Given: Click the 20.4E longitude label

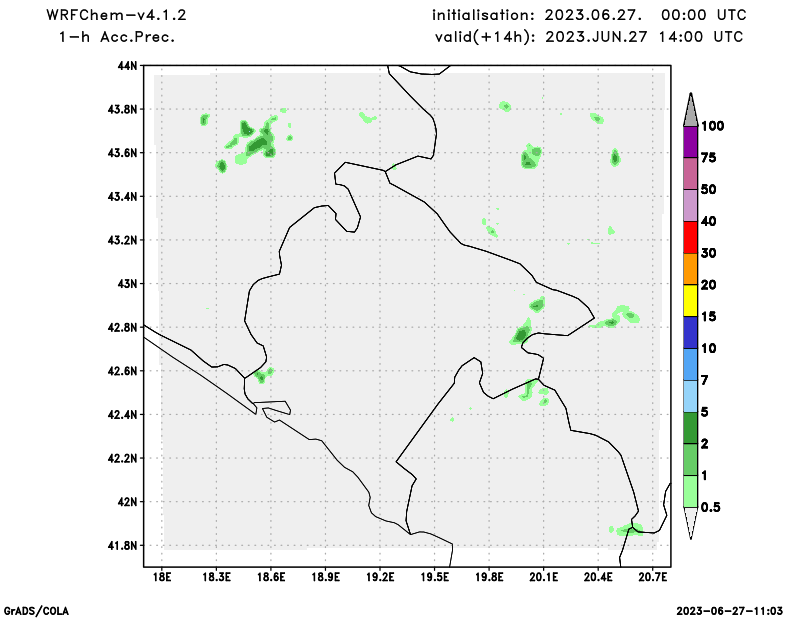Looking at the screenshot, I should [x=598, y=577].
